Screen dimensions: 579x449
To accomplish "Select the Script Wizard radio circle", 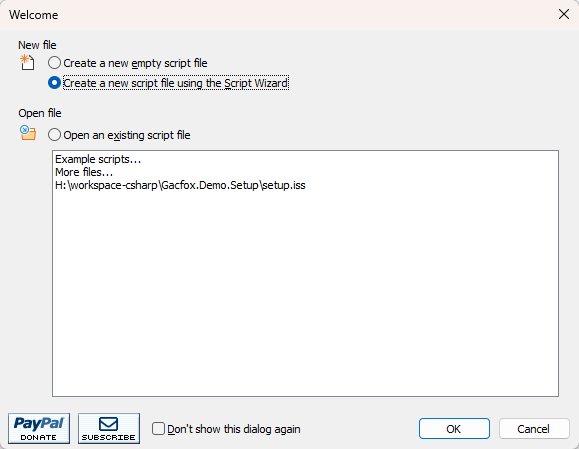I will click(x=54, y=83).
